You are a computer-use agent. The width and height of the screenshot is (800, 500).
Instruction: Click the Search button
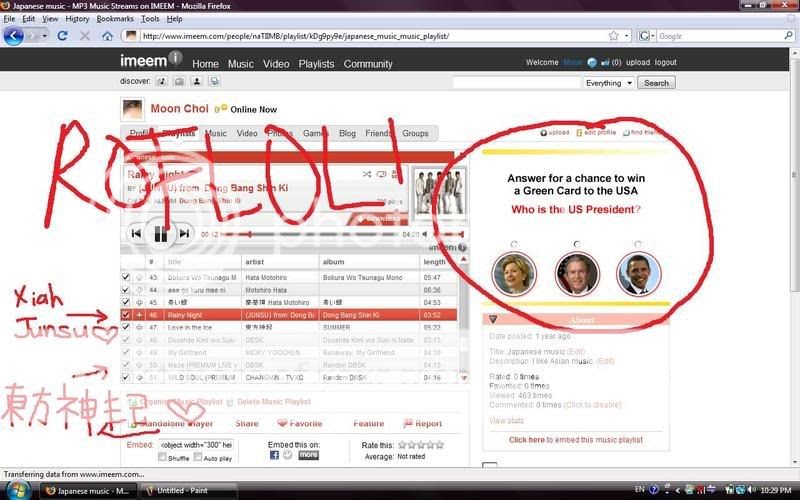point(656,83)
